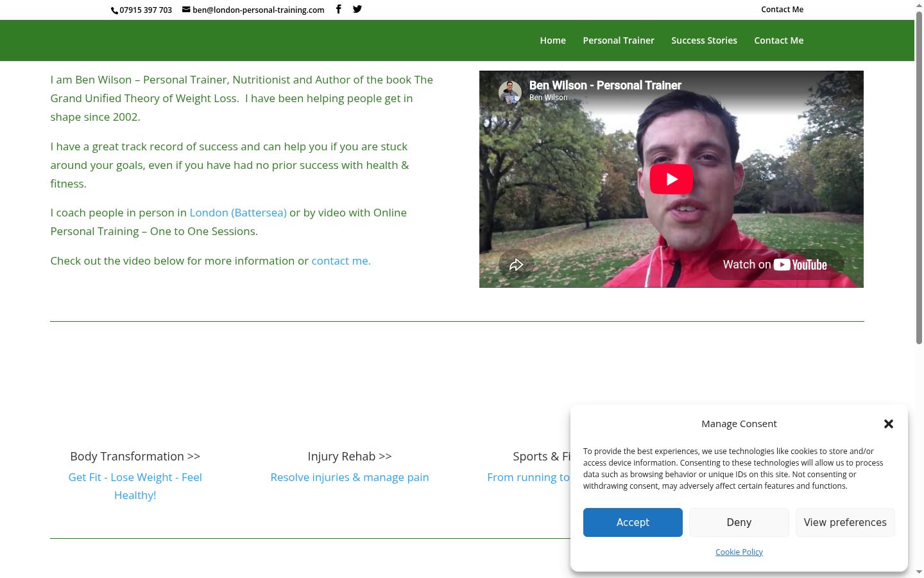Click video title Ben Wilson - Personal Trainer
The width and height of the screenshot is (924, 578).
coord(605,85)
